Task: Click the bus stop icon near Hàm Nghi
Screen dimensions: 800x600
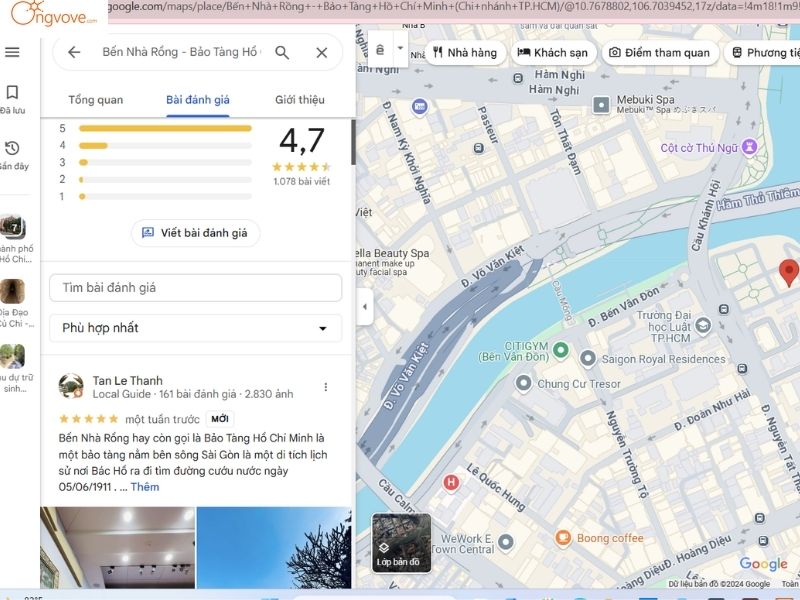Action: pos(518,78)
